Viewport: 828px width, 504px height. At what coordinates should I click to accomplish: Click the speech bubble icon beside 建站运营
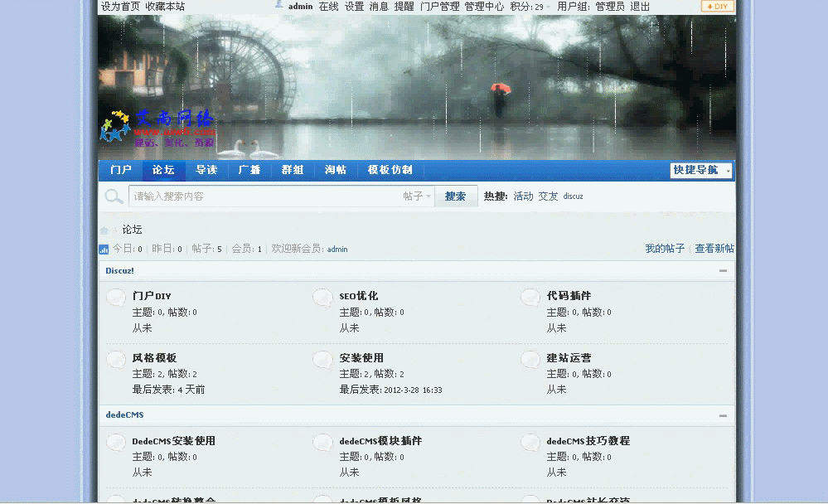point(530,360)
